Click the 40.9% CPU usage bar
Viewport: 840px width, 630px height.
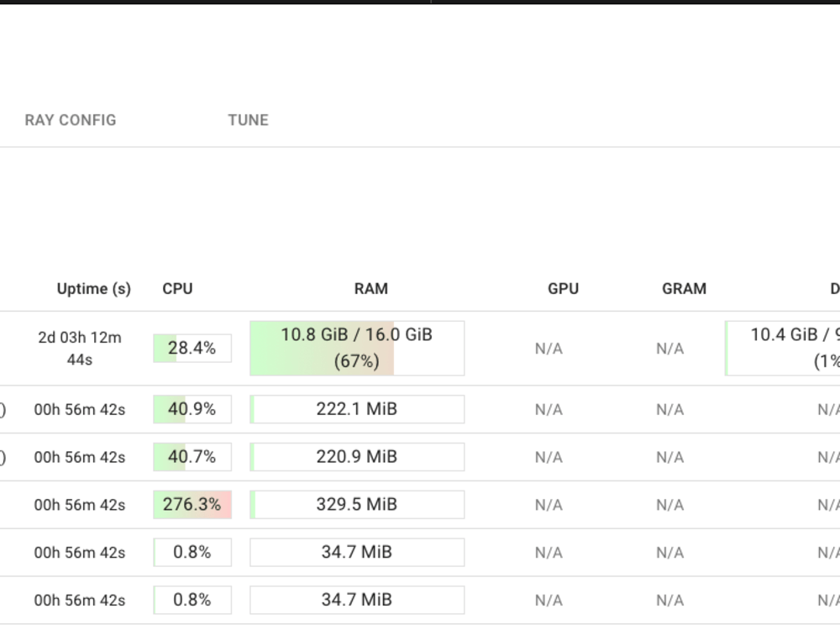pyautogui.click(x=192, y=409)
